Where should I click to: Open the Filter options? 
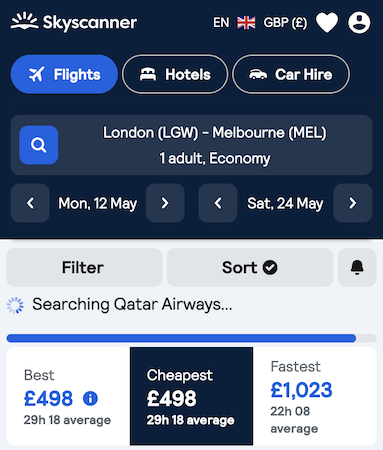coord(84,267)
